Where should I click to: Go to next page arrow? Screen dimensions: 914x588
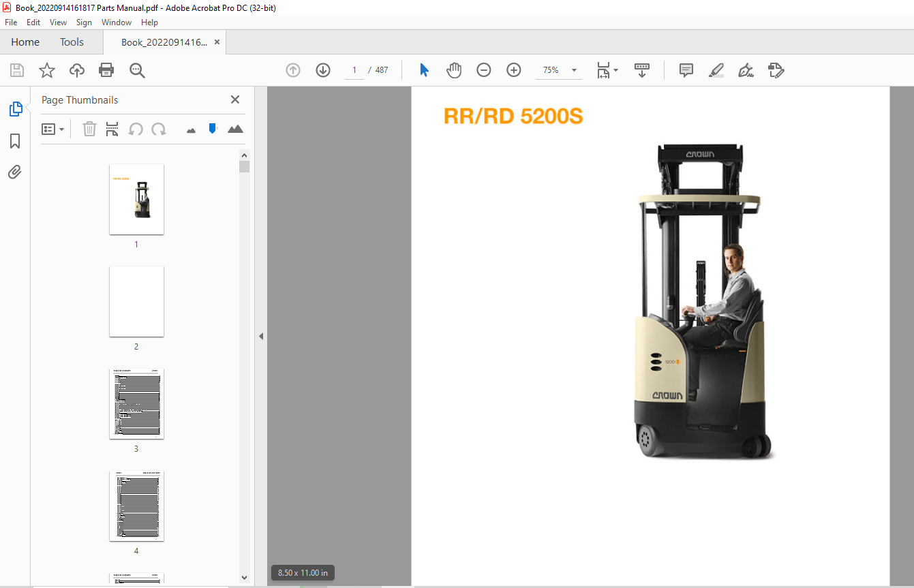pyautogui.click(x=323, y=70)
